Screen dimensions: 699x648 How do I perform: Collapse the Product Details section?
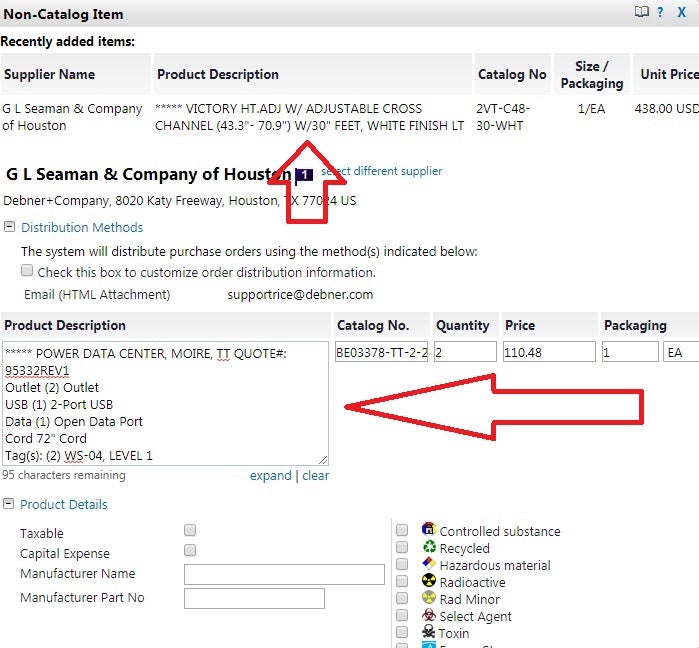[x=8, y=504]
